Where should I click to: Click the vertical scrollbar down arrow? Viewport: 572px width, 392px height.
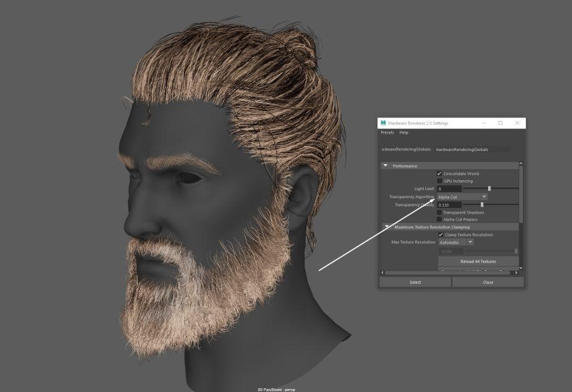coord(521,268)
